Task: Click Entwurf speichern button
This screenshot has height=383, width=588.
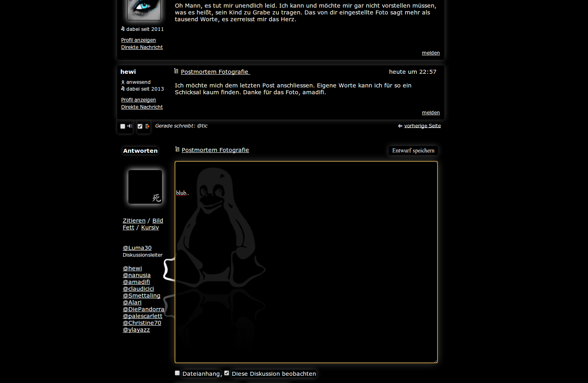Action: [413, 150]
